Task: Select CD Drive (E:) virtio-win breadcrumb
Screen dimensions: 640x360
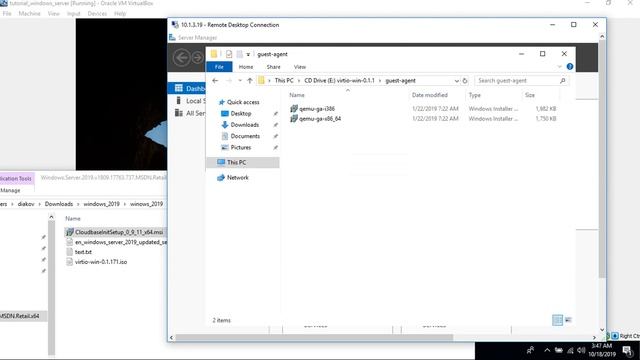Action: (x=339, y=81)
